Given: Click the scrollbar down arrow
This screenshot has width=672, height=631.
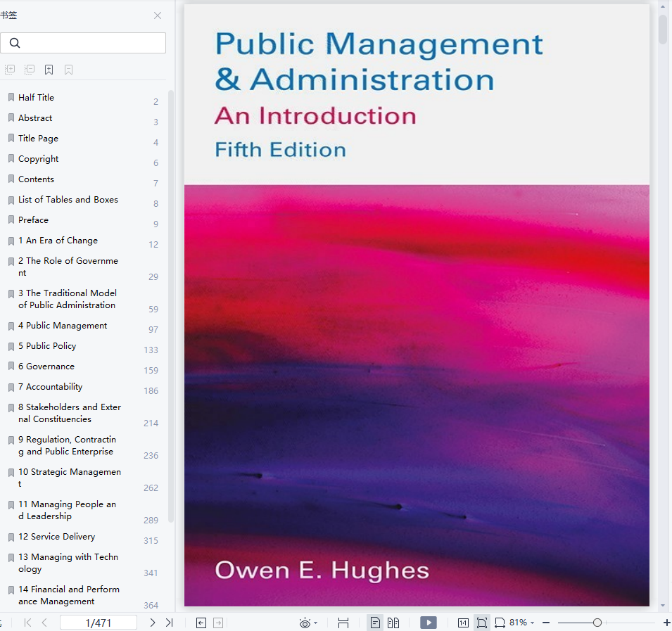Looking at the screenshot, I should coord(663,605).
